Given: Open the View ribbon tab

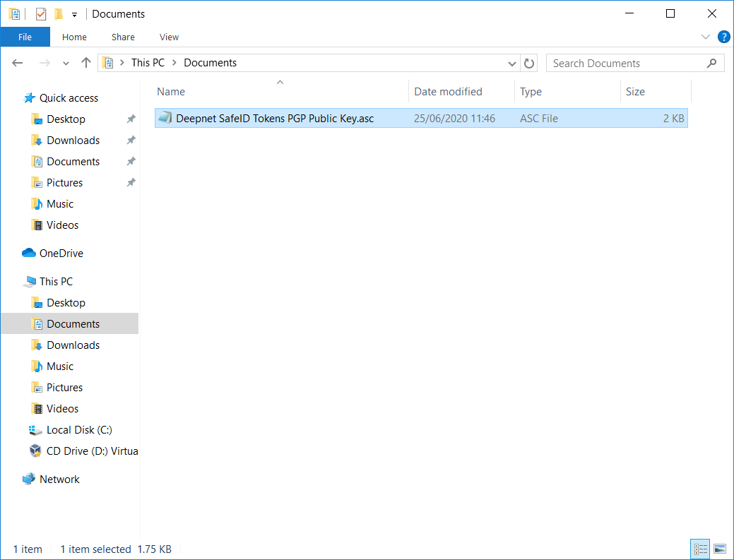Looking at the screenshot, I should click(x=169, y=37).
